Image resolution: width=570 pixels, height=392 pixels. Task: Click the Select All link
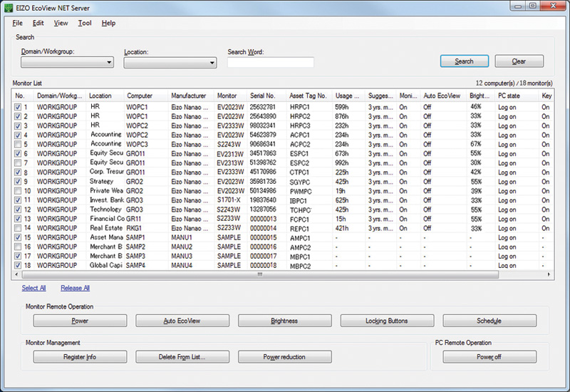point(33,288)
